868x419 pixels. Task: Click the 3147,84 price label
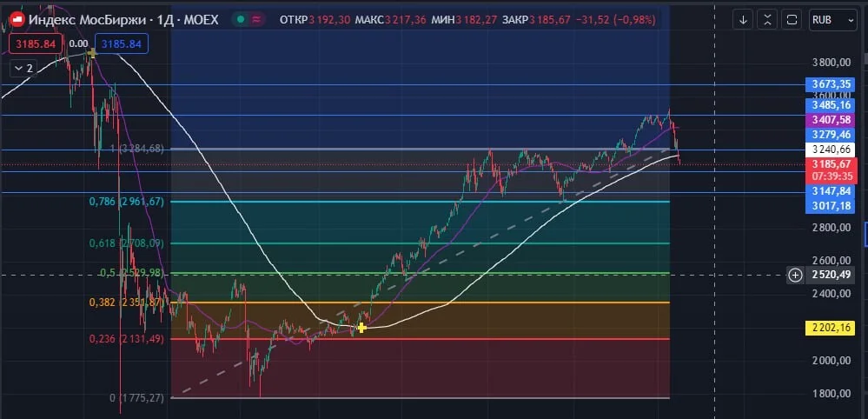pyautogui.click(x=831, y=191)
